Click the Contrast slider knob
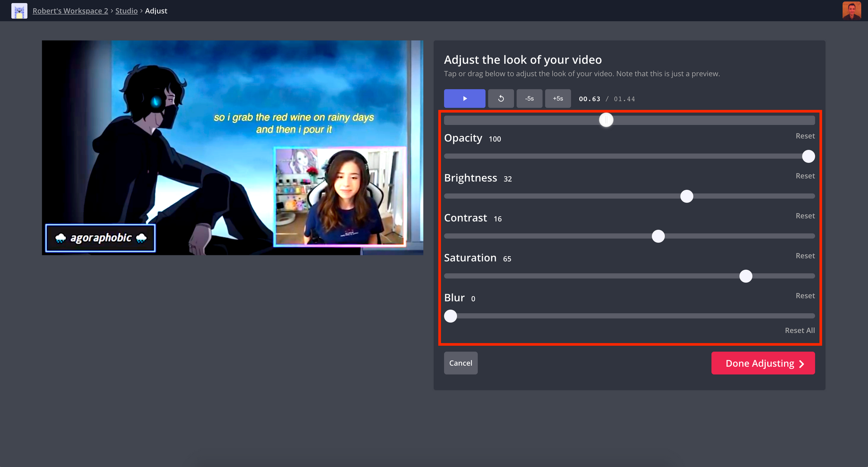Viewport: 868px width, 467px height. pyautogui.click(x=658, y=236)
